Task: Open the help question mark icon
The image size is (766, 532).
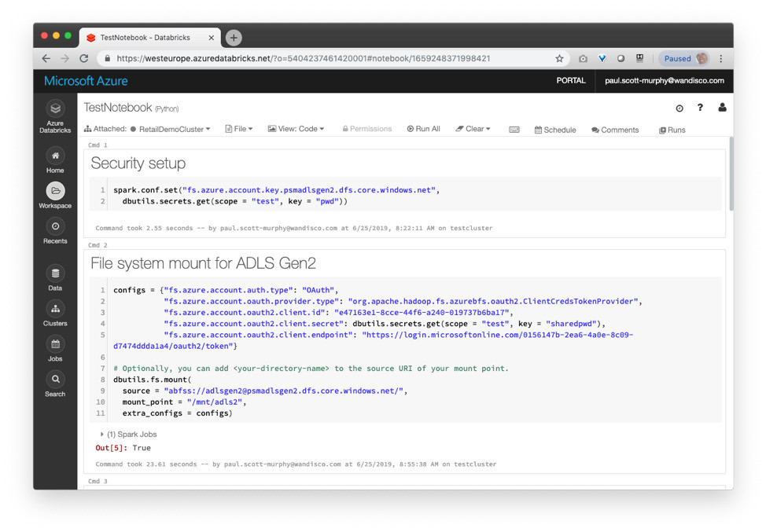Action: (700, 108)
